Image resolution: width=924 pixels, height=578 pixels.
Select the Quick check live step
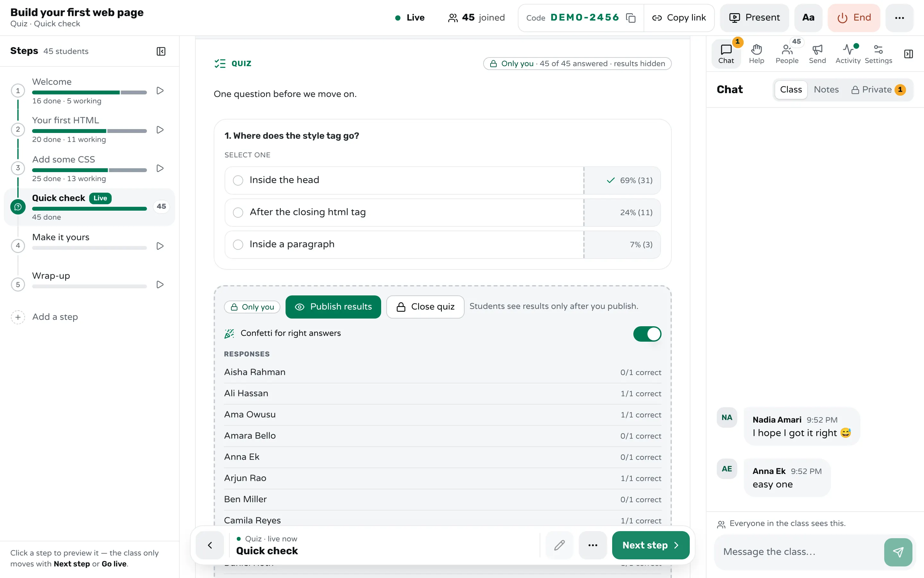coord(89,207)
